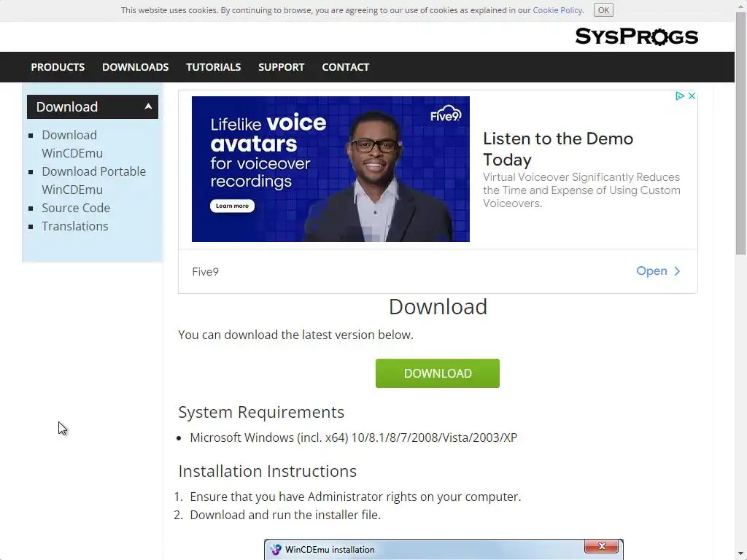Screen dimensions: 747x560
Task: Click the Five9 cloud logo in banner
Action: click(x=446, y=114)
